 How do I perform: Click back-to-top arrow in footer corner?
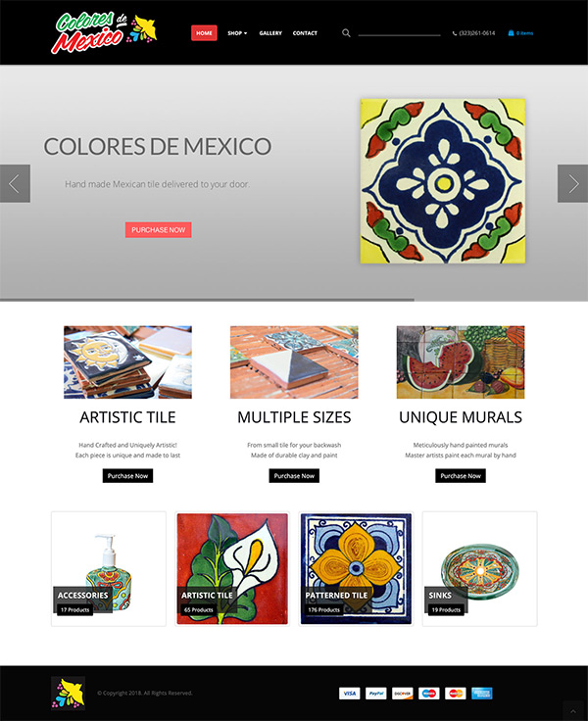pos(573,711)
